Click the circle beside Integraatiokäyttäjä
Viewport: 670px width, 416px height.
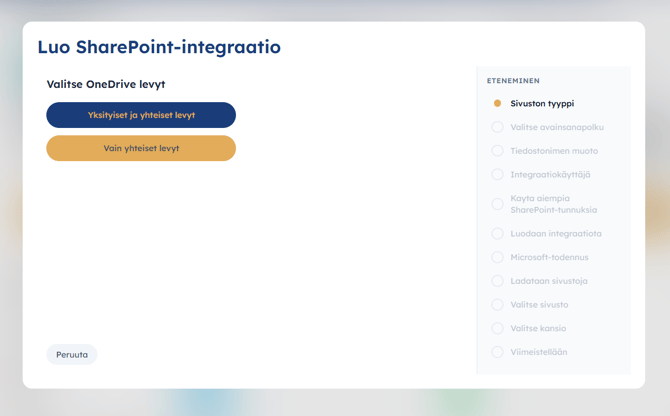point(497,174)
